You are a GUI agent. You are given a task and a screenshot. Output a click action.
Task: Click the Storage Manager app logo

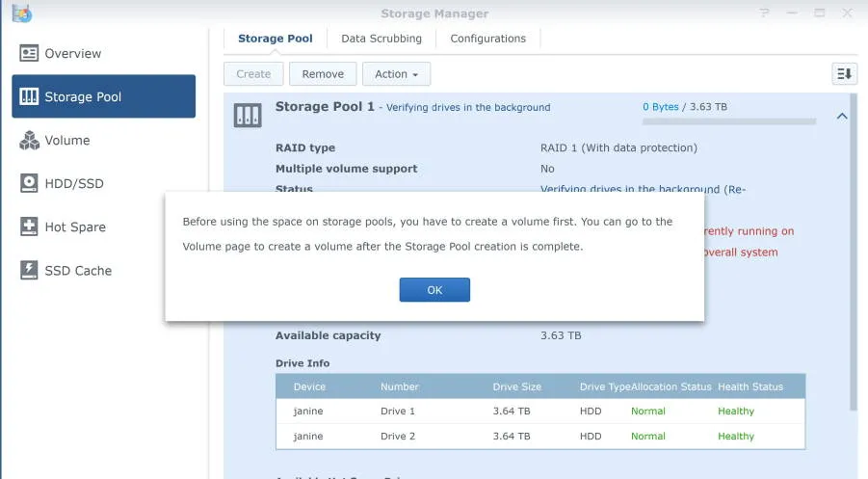(21, 13)
